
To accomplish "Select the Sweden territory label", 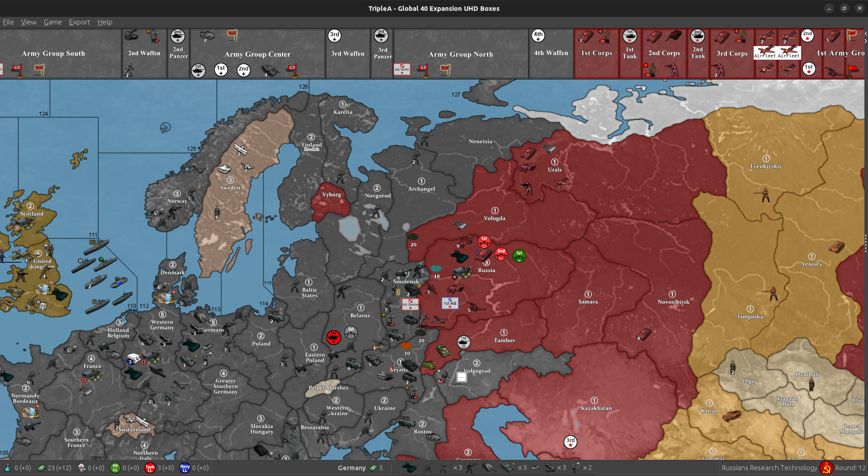I will coord(230,188).
